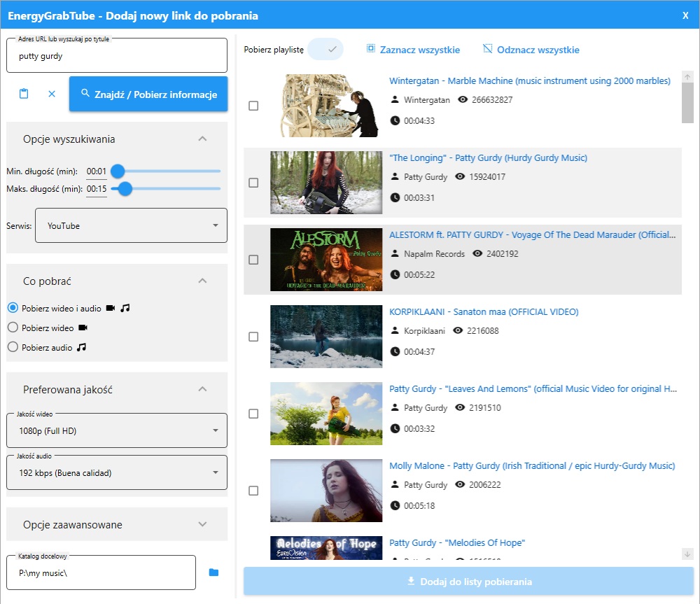Open the Jakość wideo 1080p dropdown
The height and width of the screenshot is (604, 700).
point(117,430)
